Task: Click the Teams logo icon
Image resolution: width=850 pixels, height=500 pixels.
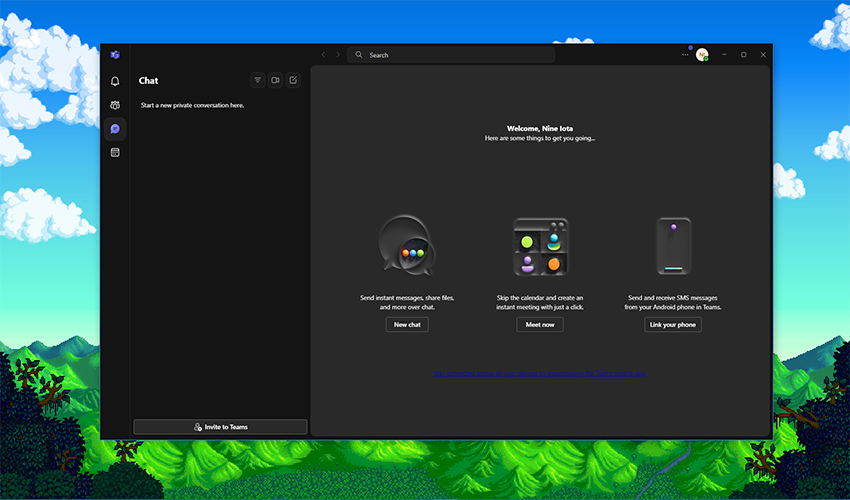Action: coord(115,54)
